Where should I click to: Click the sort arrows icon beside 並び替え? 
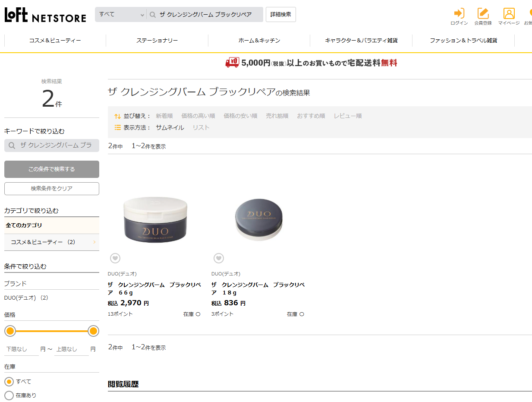117,116
